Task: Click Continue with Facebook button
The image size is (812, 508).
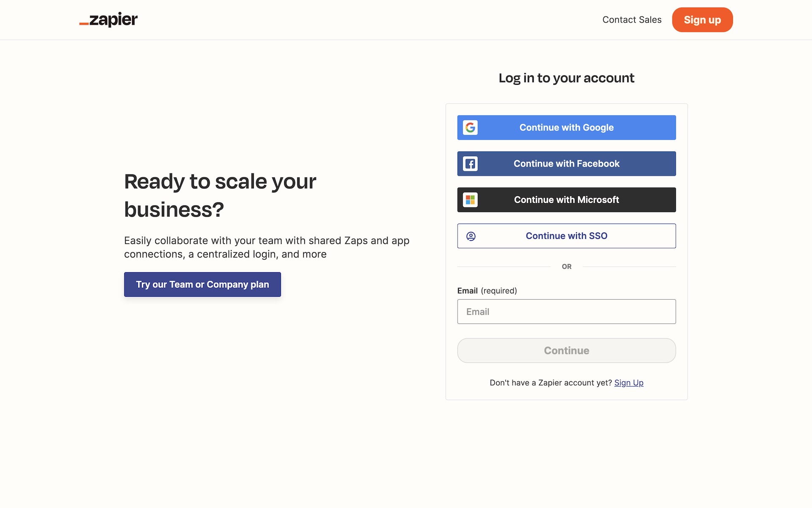Action: 566,163
